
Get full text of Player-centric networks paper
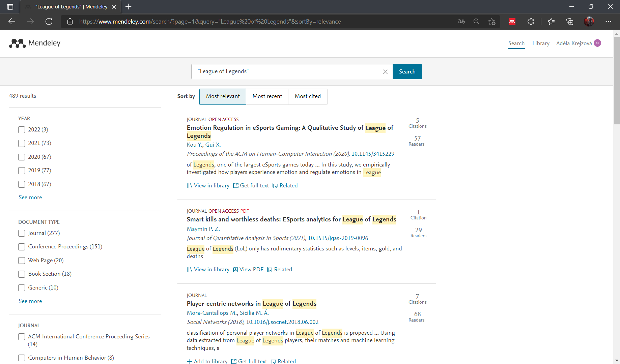(x=249, y=361)
